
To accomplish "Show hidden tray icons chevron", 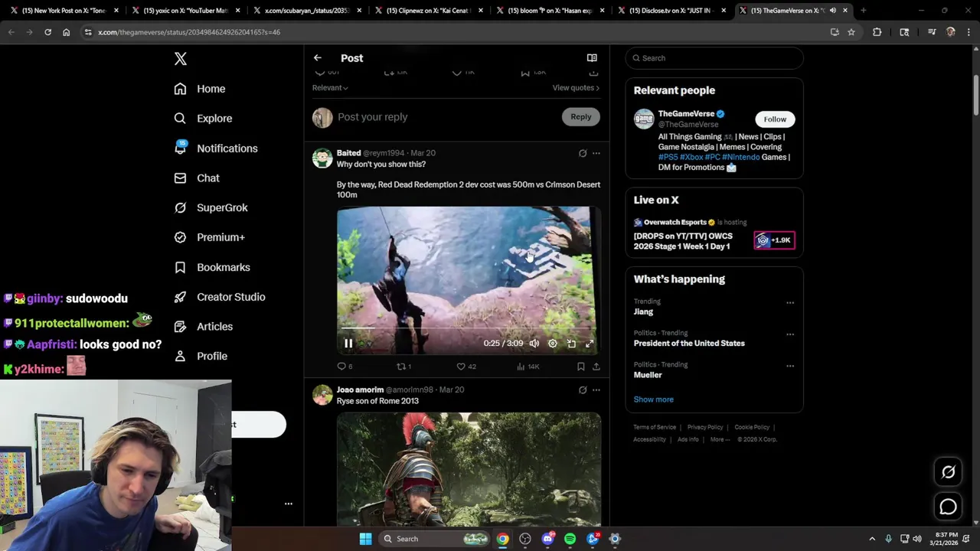I will coord(871,539).
